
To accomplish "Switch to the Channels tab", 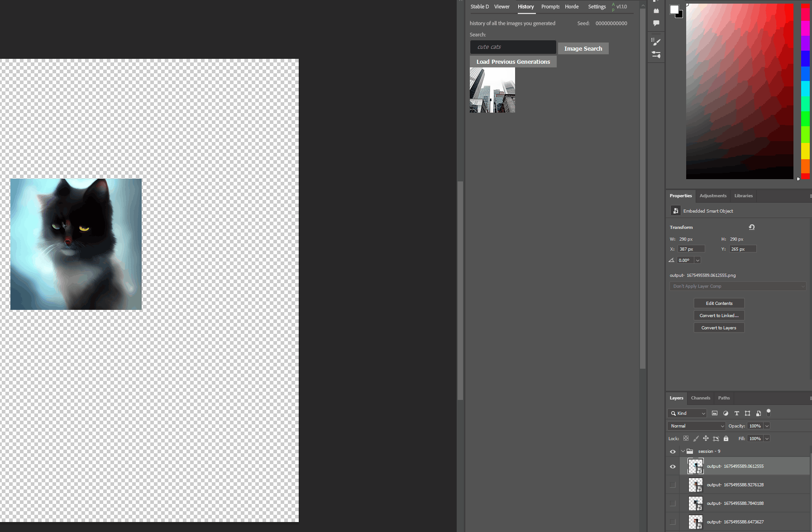I will tap(700, 398).
